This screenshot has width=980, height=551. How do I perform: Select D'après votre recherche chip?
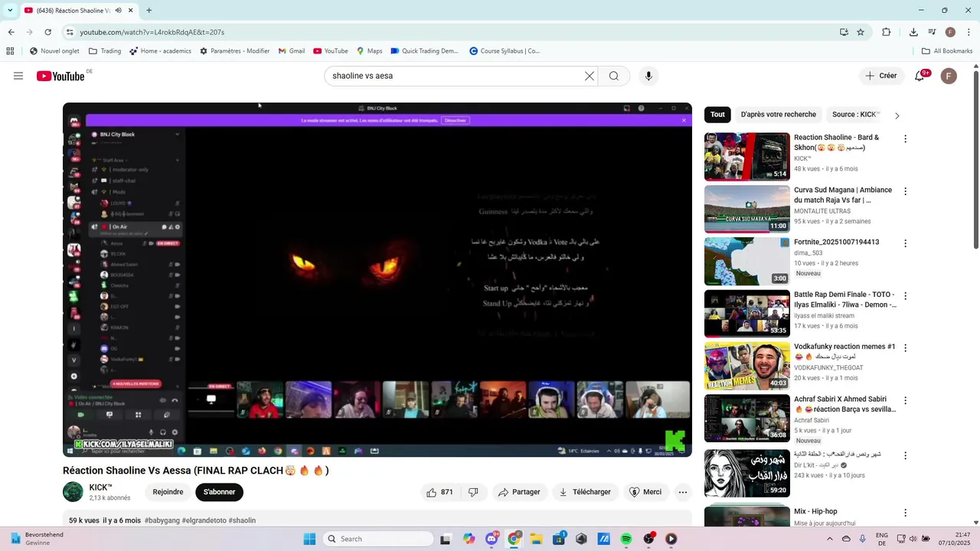pyautogui.click(x=778, y=115)
